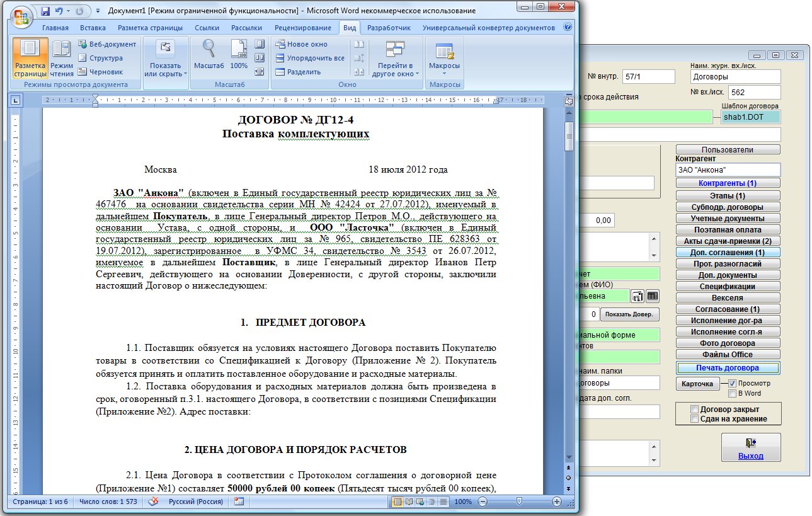Click the Office button in Word
This screenshot has width=812, height=516.
point(21,14)
